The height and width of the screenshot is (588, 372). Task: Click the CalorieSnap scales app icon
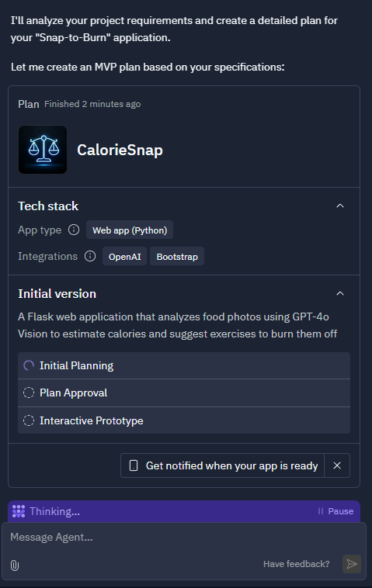coord(43,150)
